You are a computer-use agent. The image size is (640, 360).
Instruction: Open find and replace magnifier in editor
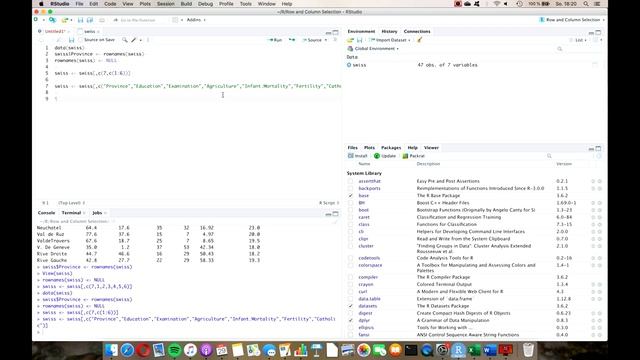click(x=124, y=40)
